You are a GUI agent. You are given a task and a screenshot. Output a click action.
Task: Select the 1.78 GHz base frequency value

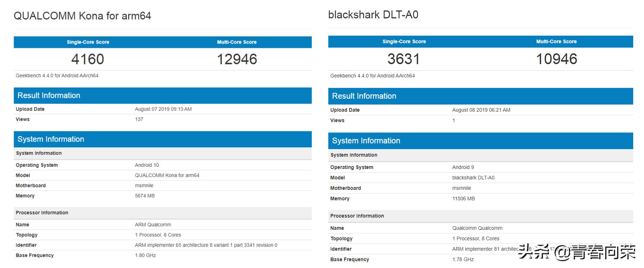463,259
